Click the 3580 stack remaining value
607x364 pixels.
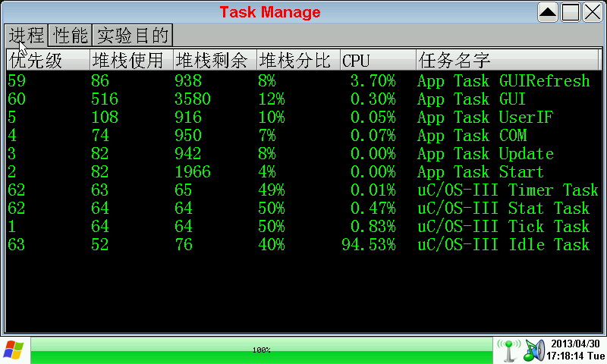193,99
